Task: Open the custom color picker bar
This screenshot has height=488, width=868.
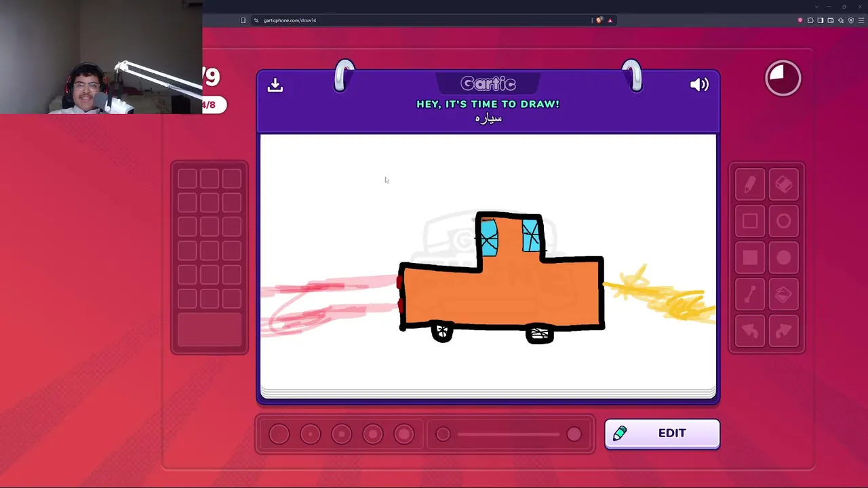Action: point(210,329)
